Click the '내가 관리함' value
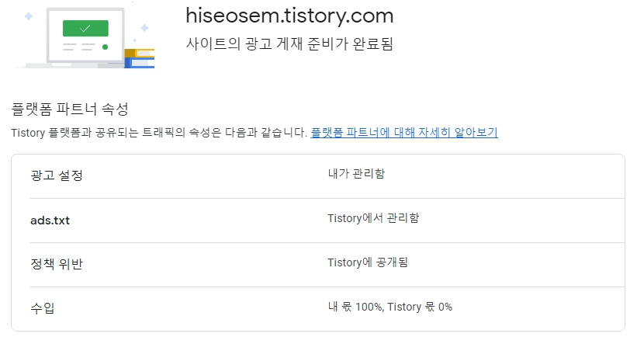 (x=356, y=173)
